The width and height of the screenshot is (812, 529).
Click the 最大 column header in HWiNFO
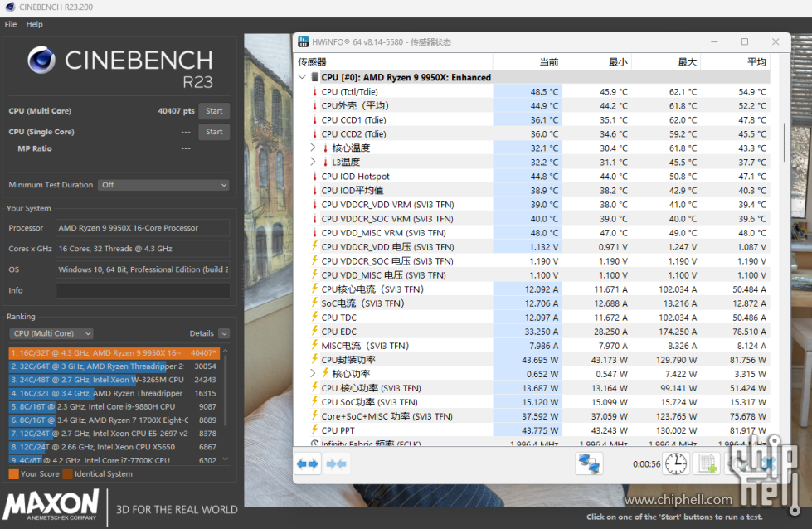(666, 62)
